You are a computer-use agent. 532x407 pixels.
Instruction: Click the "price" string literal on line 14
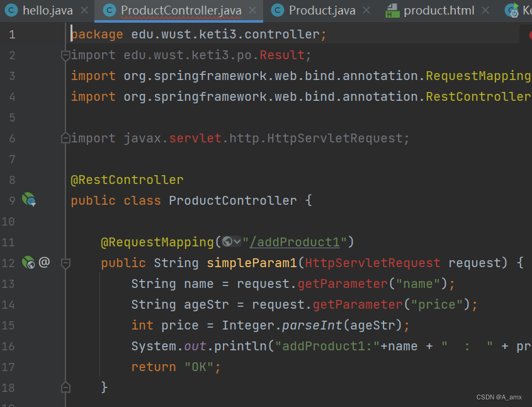click(x=437, y=305)
